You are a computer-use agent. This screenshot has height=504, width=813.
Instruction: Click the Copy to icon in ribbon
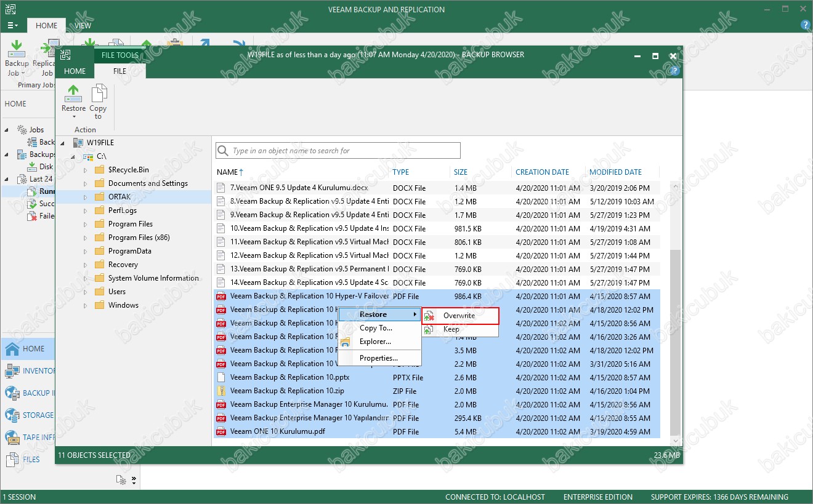pos(99,94)
